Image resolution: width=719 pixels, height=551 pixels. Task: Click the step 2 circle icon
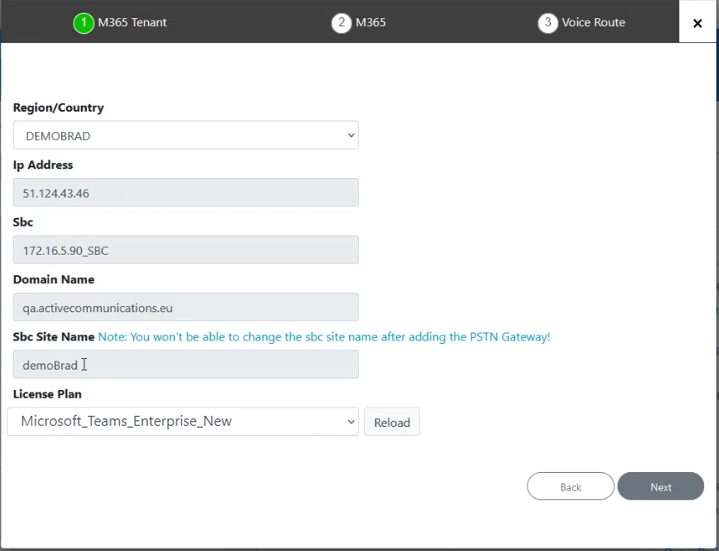point(341,23)
